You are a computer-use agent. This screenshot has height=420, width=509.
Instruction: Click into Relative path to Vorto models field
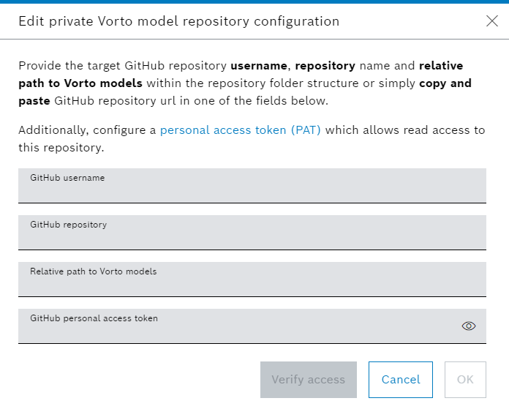(252, 280)
